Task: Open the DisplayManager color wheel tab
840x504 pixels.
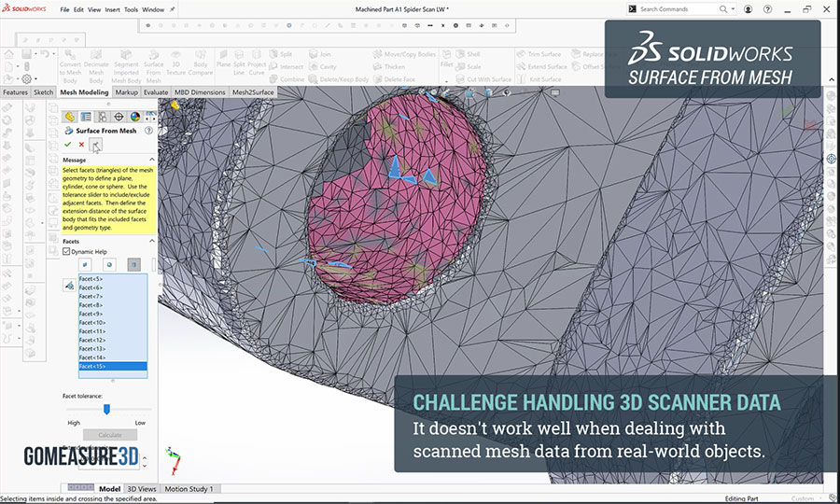Action: (x=134, y=117)
